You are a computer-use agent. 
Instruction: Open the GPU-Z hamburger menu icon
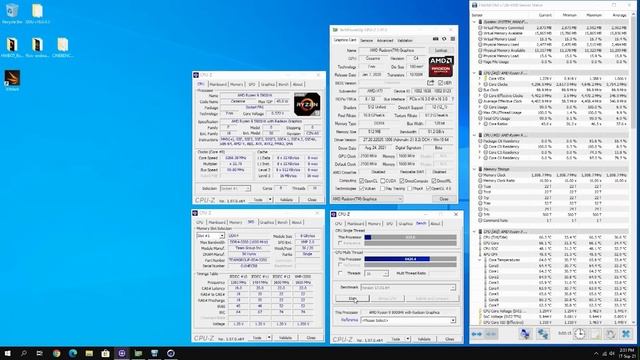click(x=453, y=39)
